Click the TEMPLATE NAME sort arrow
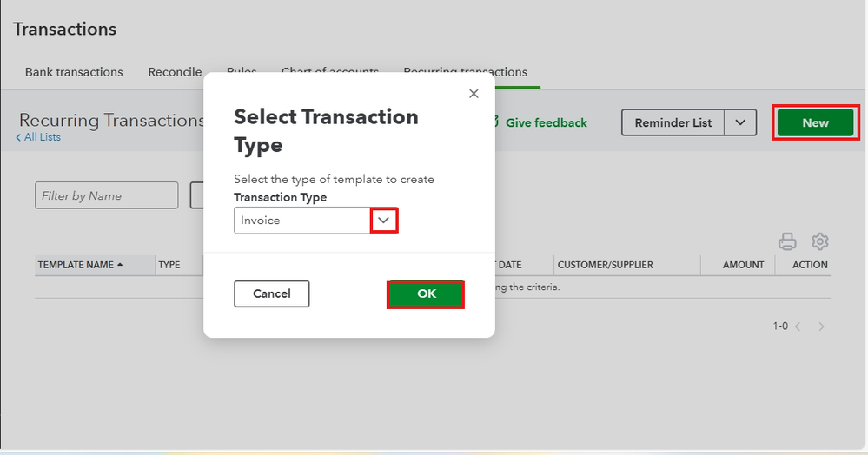Image resolution: width=868 pixels, height=455 pixels. [x=120, y=265]
